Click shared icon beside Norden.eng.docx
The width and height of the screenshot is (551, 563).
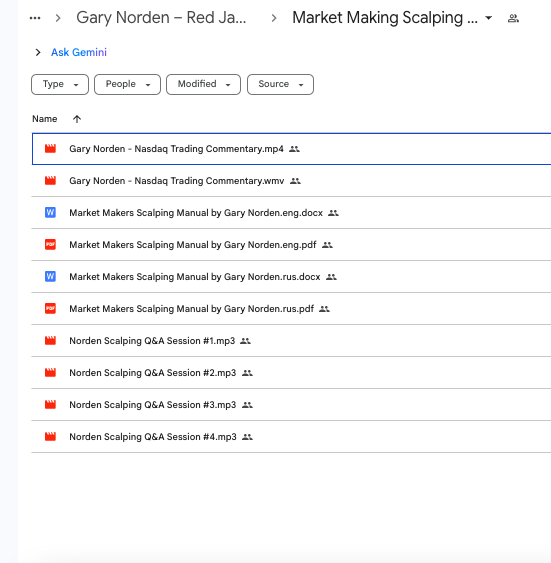(x=333, y=213)
